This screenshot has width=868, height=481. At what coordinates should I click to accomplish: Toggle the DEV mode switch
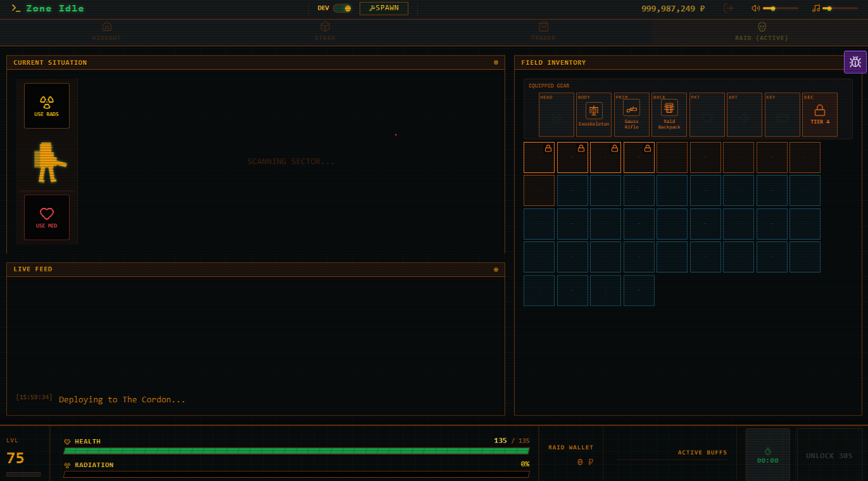pos(342,8)
